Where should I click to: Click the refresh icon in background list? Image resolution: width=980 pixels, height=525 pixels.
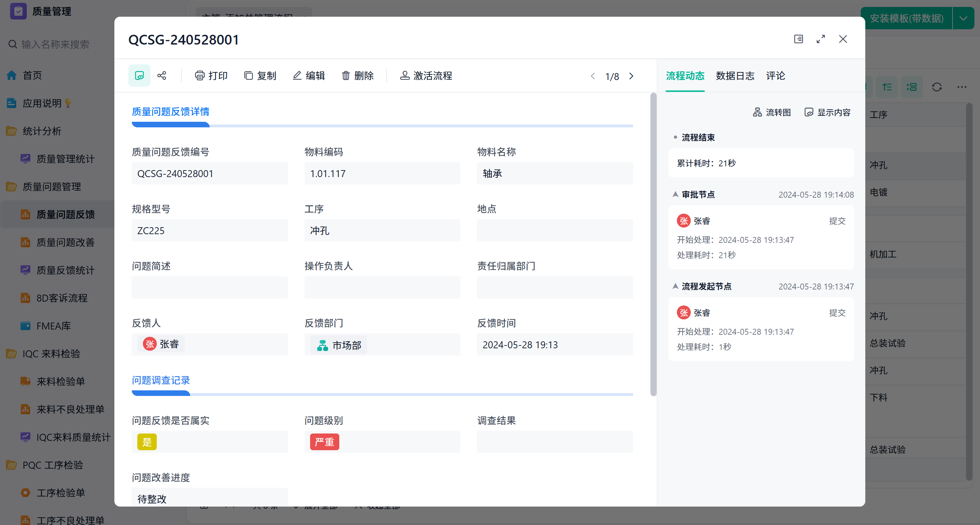[937, 87]
